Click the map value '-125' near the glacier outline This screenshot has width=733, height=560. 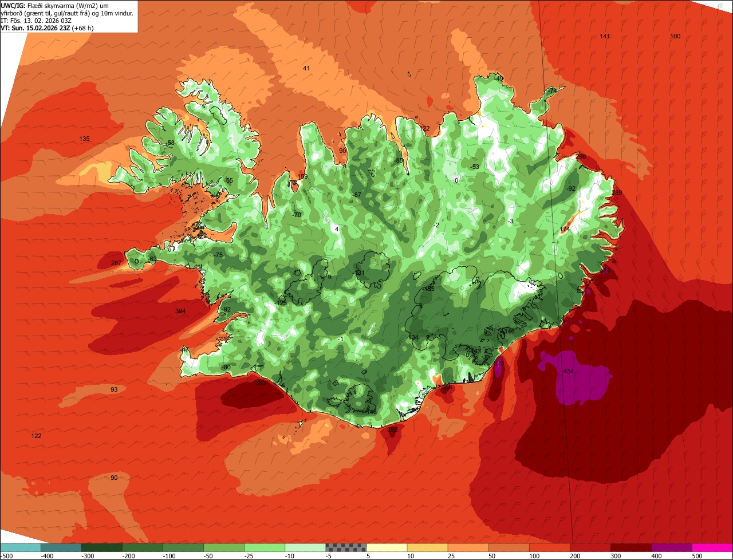coord(281,303)
